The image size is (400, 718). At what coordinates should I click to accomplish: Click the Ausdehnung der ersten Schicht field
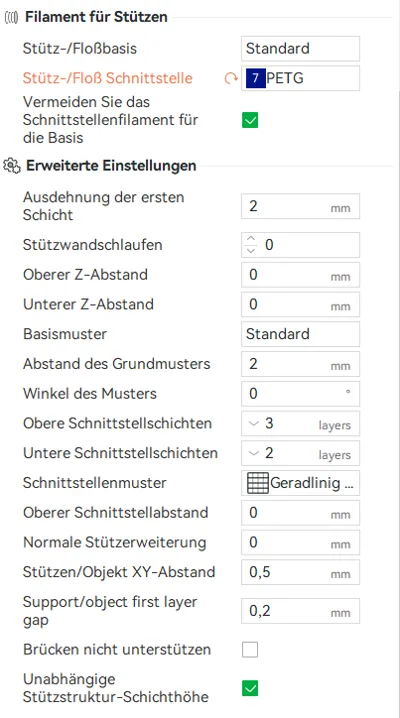[300, 206]
